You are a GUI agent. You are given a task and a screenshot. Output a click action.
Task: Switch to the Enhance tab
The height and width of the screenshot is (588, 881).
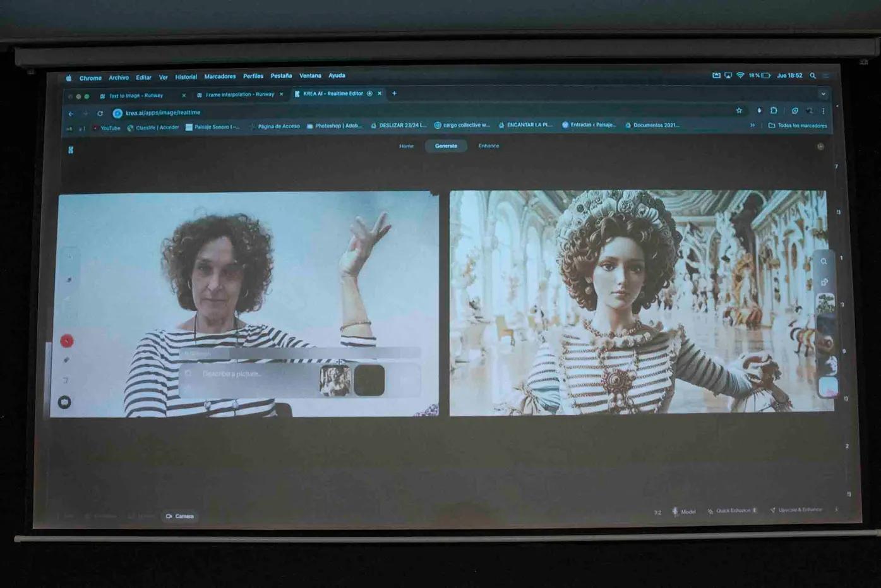pos(488,146)
